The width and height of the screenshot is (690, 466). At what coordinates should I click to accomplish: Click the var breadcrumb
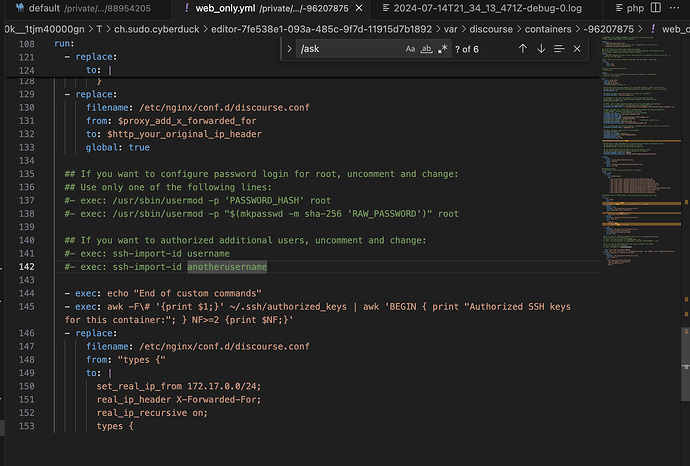(x=451, y=29)
